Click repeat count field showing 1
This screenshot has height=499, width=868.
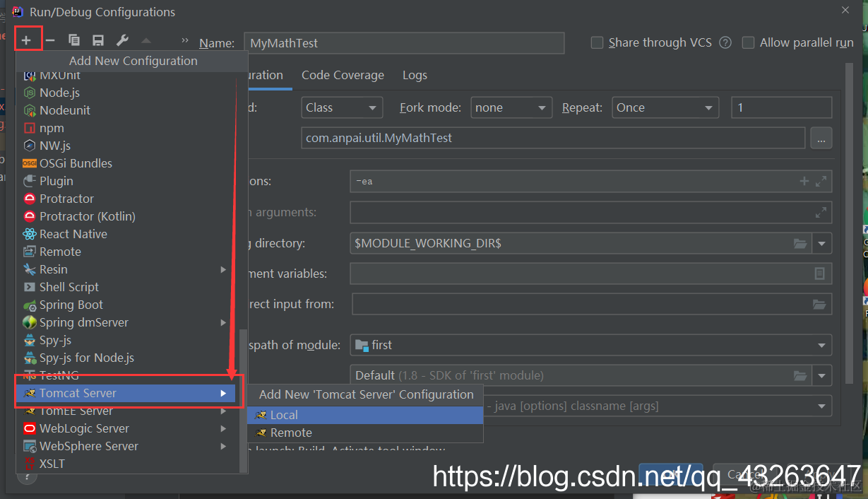coord(781,107)
